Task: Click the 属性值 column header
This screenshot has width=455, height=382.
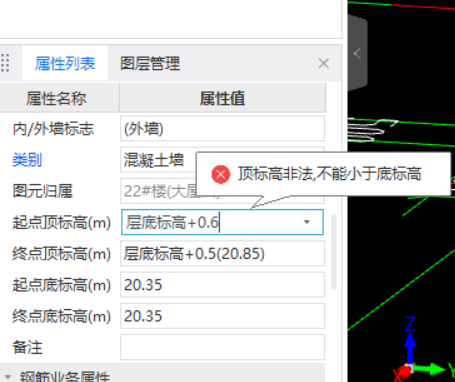Action: 223,98
